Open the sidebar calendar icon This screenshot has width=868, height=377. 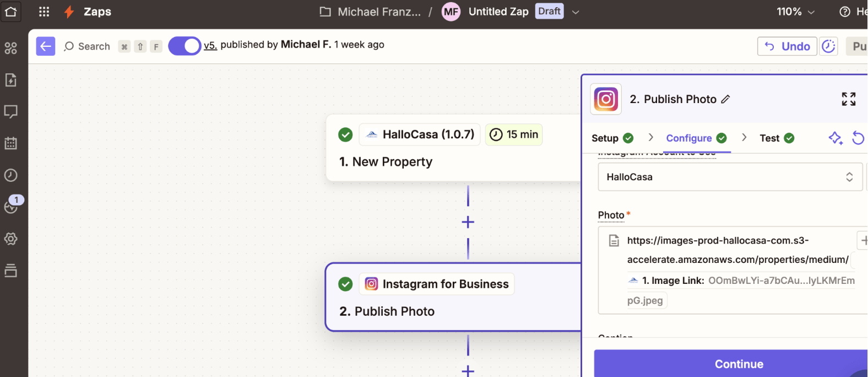pyautogui.click(x=11, y=143)
